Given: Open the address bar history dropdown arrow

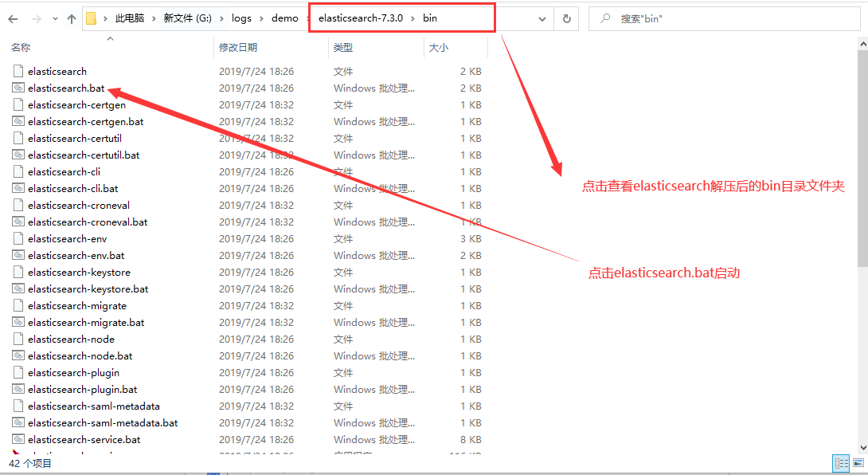Looking at the screenshot, I should click(542, 18).
